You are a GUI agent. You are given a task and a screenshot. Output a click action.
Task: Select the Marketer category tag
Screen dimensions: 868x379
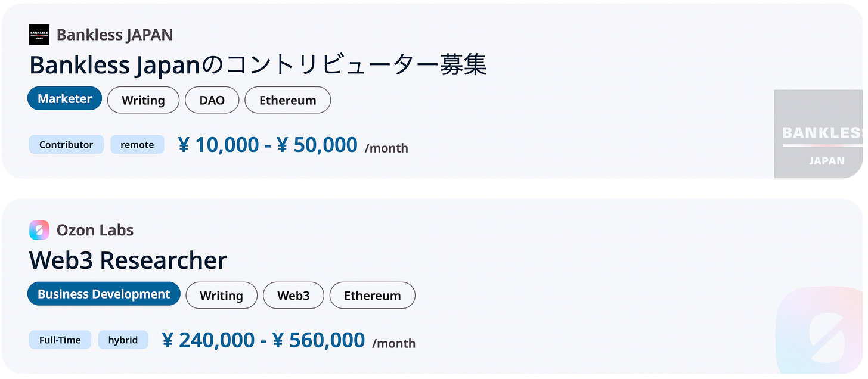[x=64, y=99]
